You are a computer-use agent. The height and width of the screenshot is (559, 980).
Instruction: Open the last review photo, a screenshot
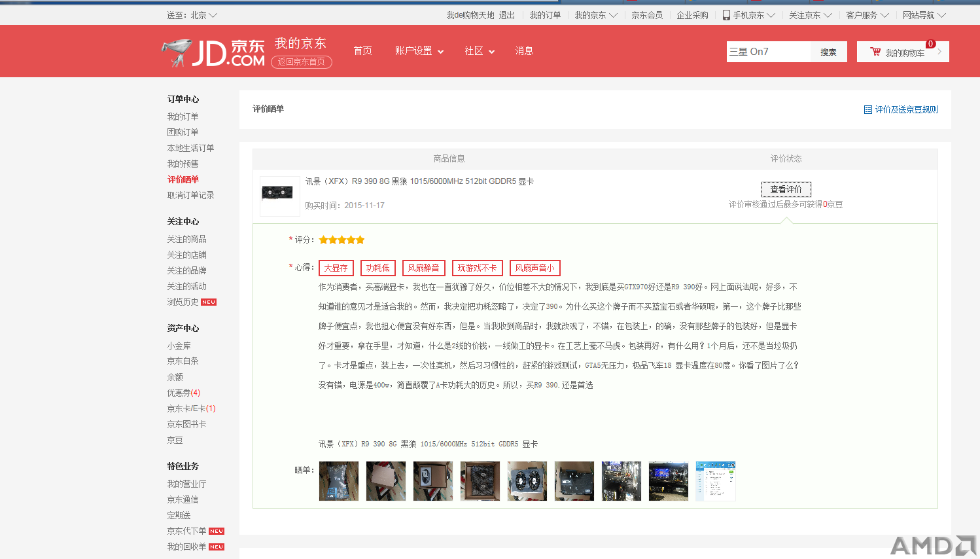click(716, 481)
